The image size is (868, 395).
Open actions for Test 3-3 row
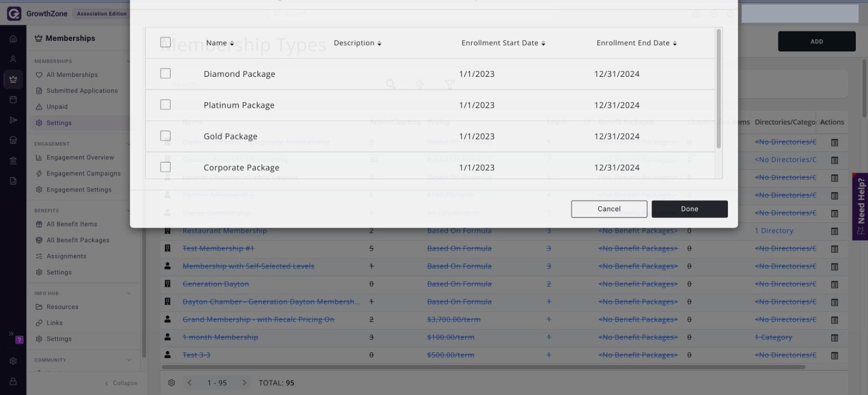tap(834, 355)
